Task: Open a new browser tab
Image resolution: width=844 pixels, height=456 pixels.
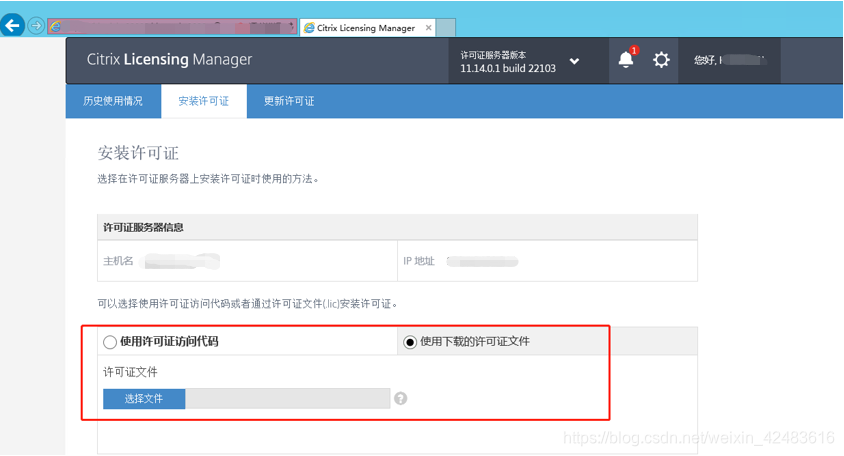Action: click(x=446, y=28)
